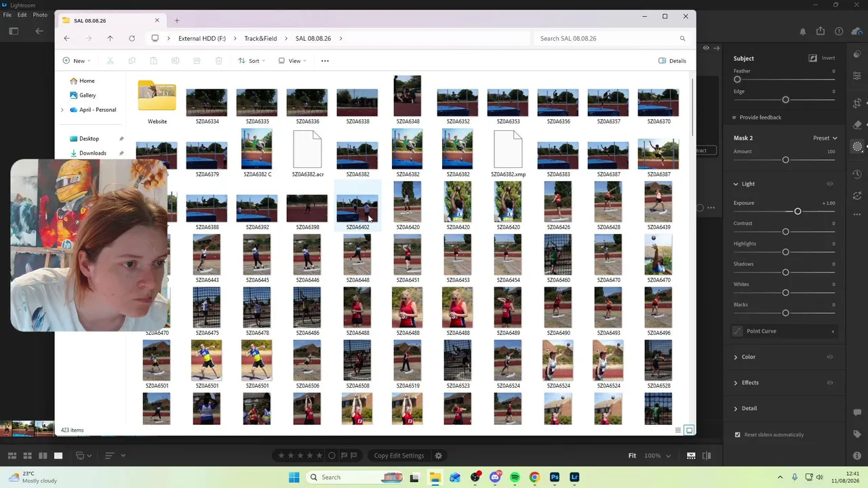Click the Windows Start button
Image resolution: width=868 pixels, height=488 pixels.
click(294, 477)
